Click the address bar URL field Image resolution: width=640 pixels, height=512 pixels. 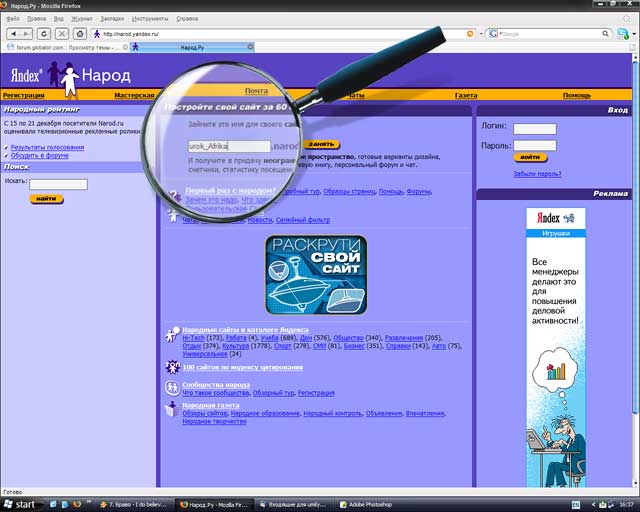coord(282,34)
